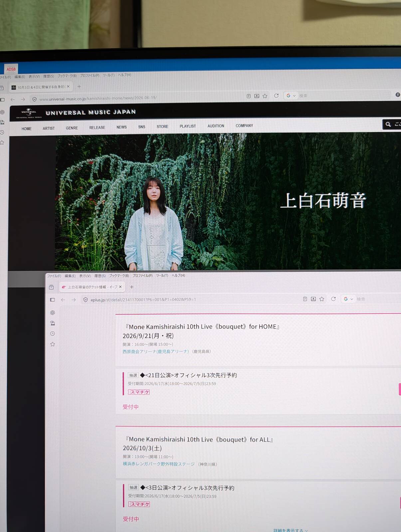Viewport: 401px width, 532px height.
Task: Open ツール(T) menu in Universal Music window
Action: pyautogui.click(x=108, y=75)
